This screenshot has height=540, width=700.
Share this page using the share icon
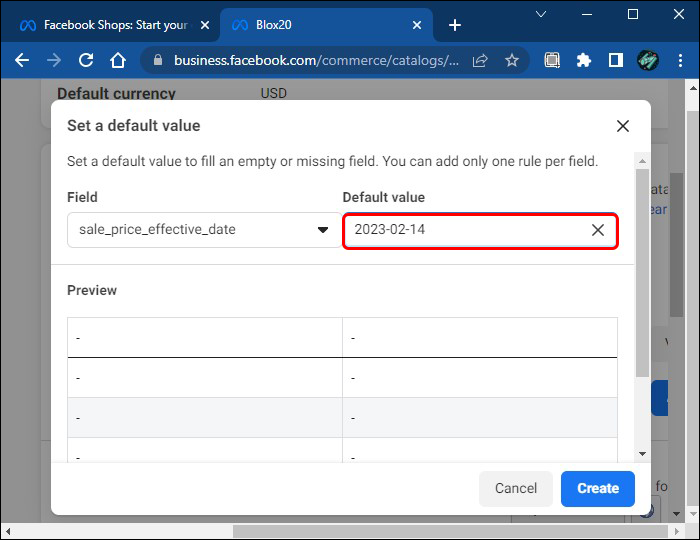coord(481,60)
